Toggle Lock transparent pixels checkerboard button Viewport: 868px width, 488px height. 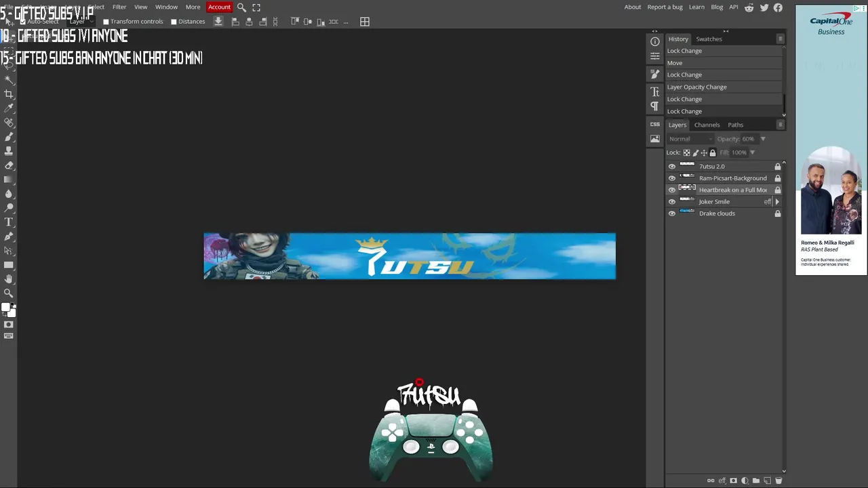[687, 152]
